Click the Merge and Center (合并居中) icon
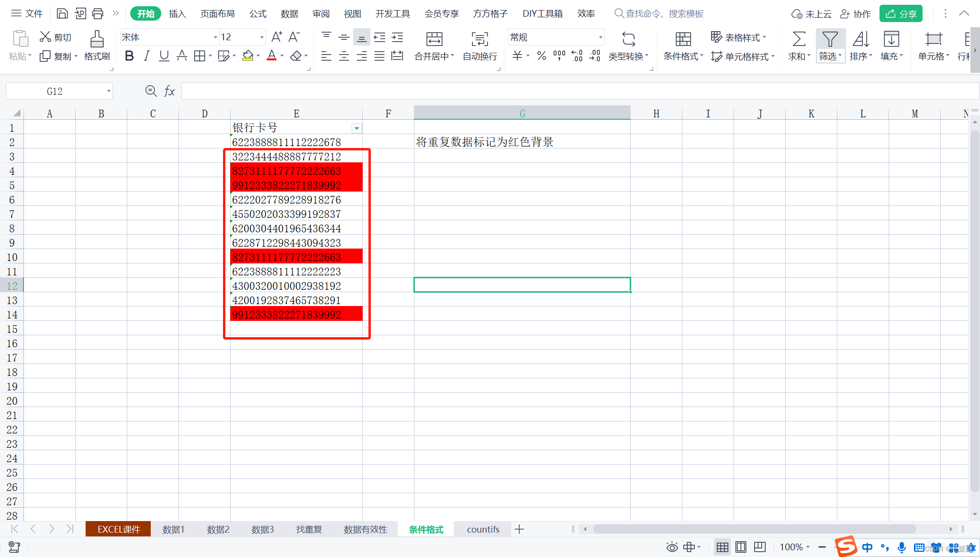980x557 pixels. click(x=434, y=39)
